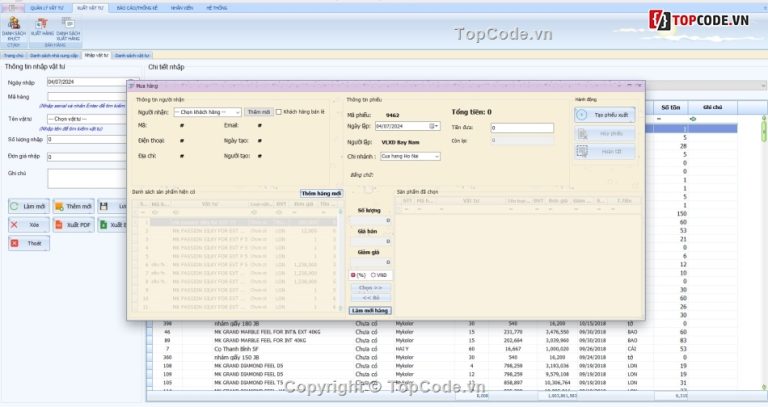Click the Giá bán input field
This screenshot has width=768, height=407.
(x=371, y=241)
